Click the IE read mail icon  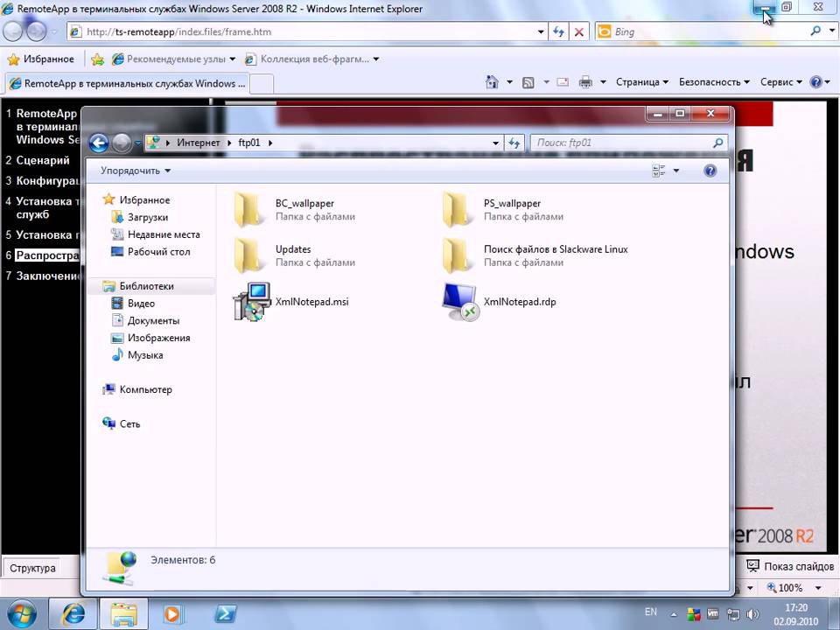563,82
